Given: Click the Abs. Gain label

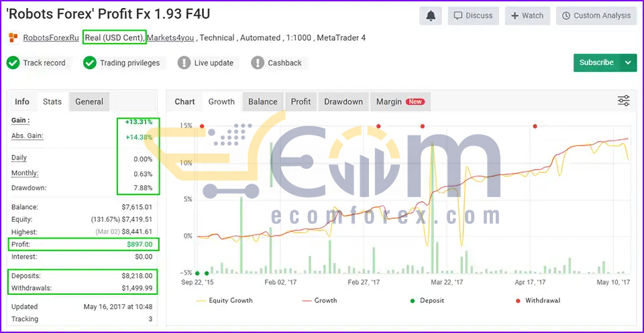Looking at the screenshot, I should (x=27, y=136).
